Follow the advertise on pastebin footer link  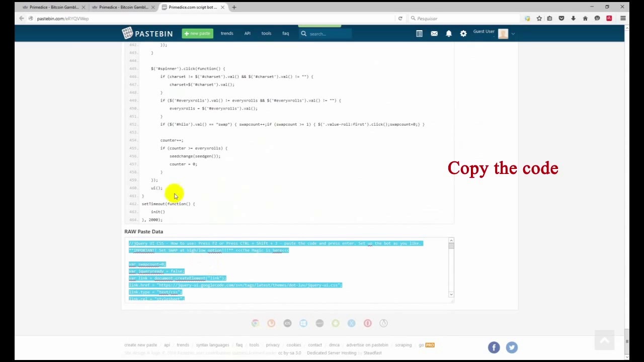[367, 345]
